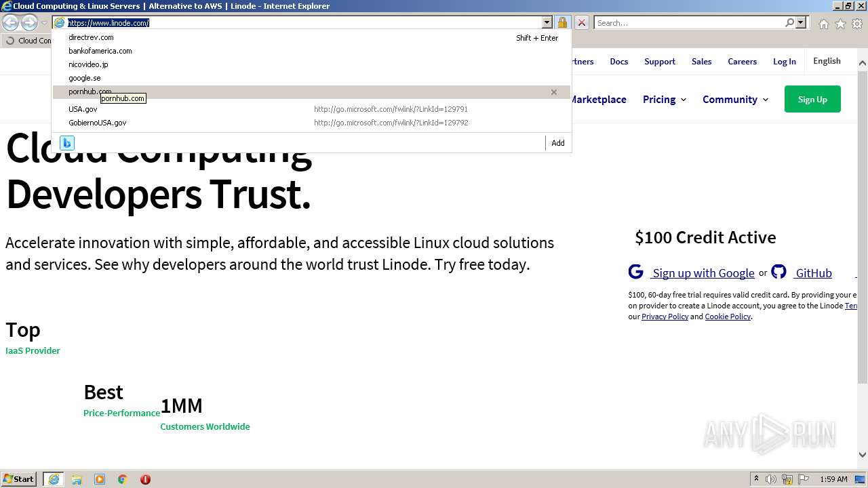Open Marketplace in site navigation
The image size is (868, 488).
pos(597,99)
